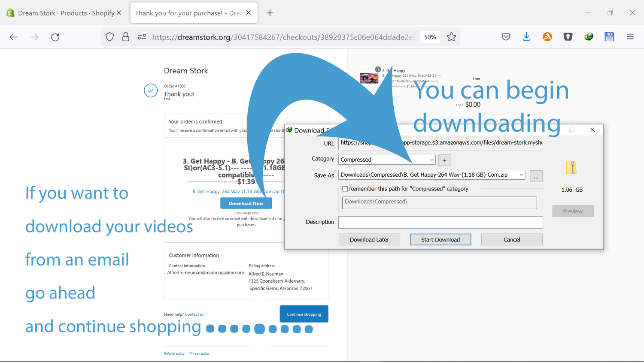Screen dimensions: 644x362
Task: Click the 50% zoom level indicator
Action: (430, 37)
